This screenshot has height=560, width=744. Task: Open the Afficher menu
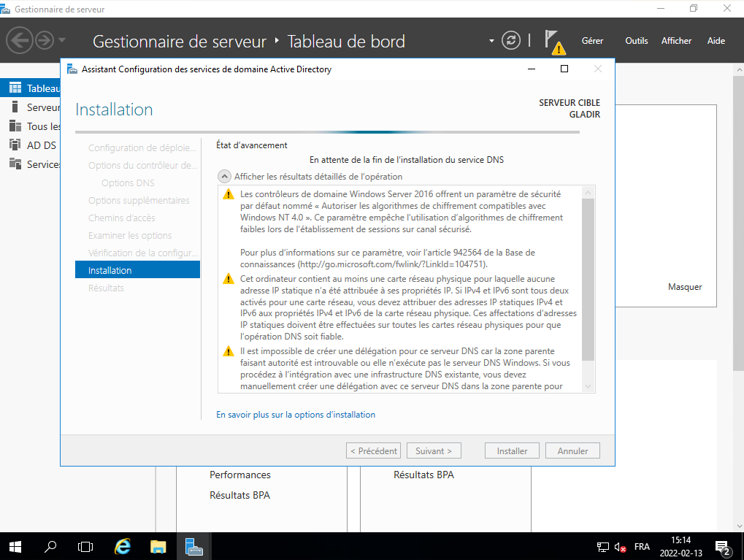coord(676,41)
